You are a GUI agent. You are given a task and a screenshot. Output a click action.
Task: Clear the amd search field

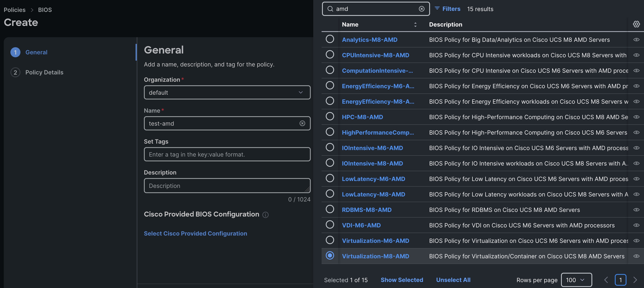(421, 9)
